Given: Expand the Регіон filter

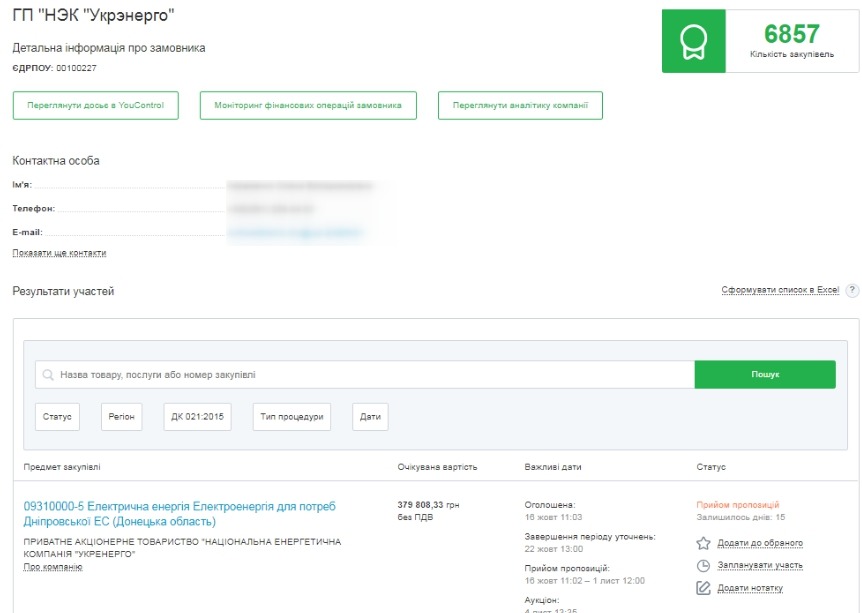Looking at the screenshot, I should pos(121,417).
